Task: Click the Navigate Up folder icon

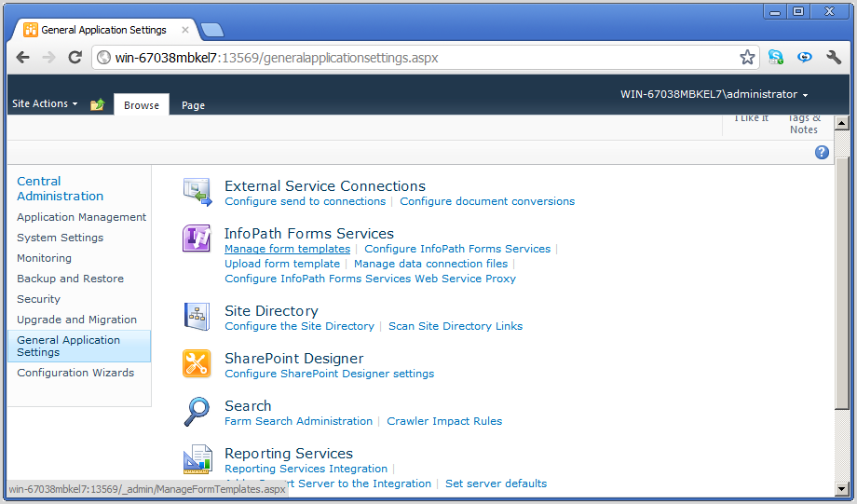Action: pyautogui.click(x=97, y=103)
